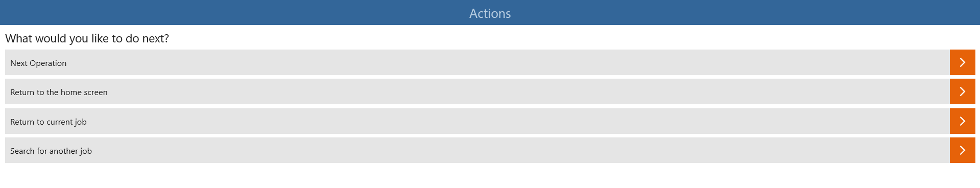Click the orange arrow for Return to the home screen
The image size is (980, 188).
(x=962, y=91)
